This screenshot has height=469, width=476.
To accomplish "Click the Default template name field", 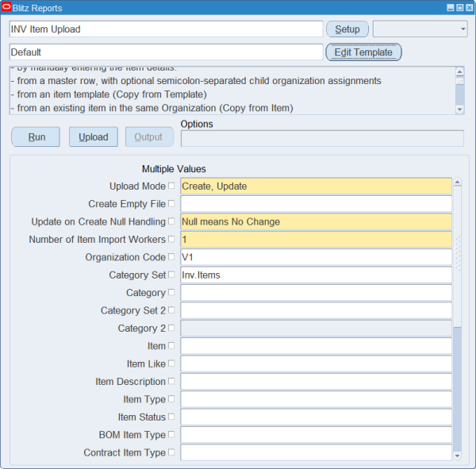I will click(x=166, y=52).
